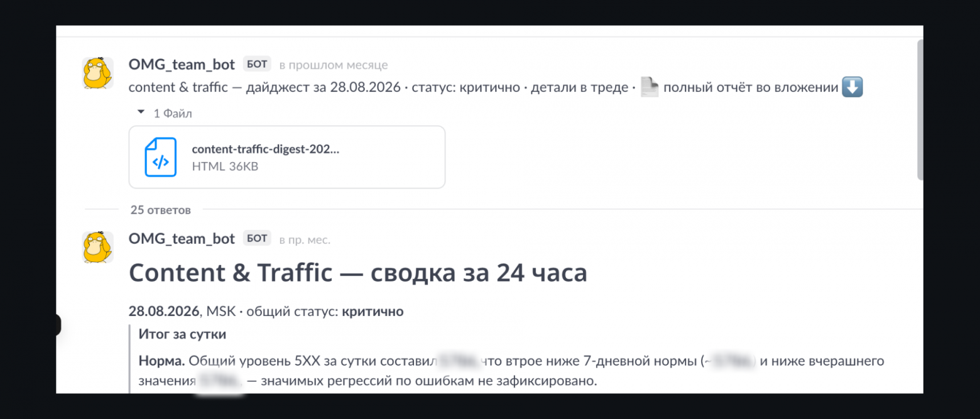Click the БОТ badge on first message
This screenshot has width=980, height=419.
[x=257, y=64]
